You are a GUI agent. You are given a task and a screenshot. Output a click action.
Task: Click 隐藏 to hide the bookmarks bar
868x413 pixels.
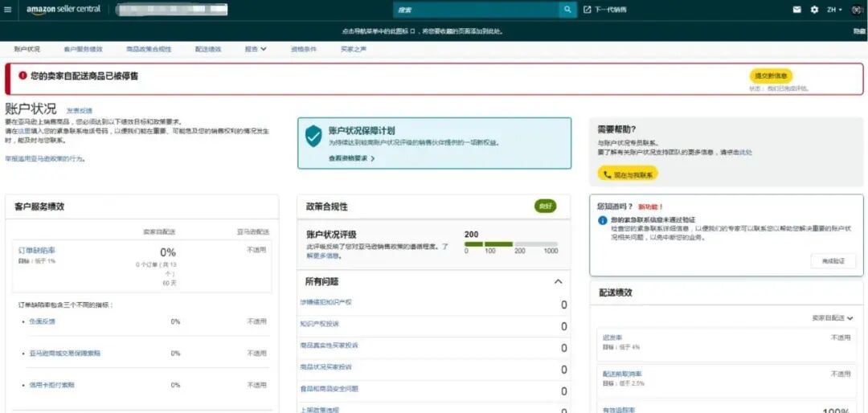[858, 31]
